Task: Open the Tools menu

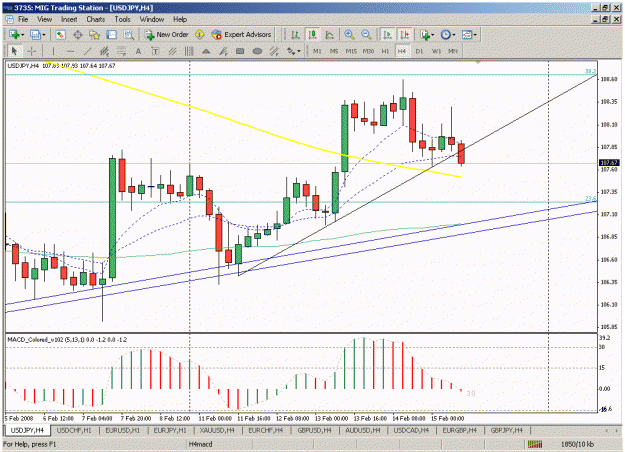Action: 122,20
